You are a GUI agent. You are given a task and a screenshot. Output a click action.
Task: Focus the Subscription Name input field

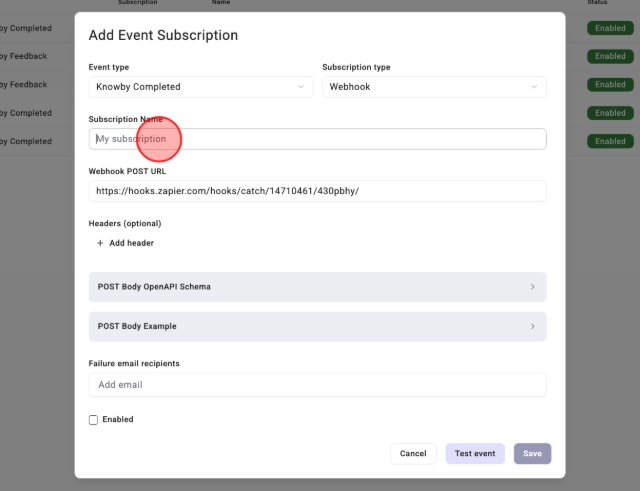[x=318, y=139]
